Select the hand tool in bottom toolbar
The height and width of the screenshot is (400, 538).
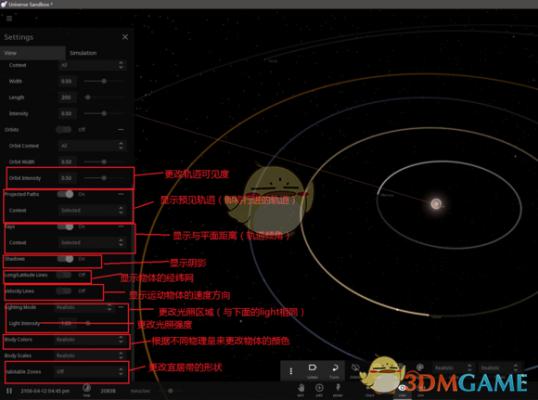click(x=301, y=388)
